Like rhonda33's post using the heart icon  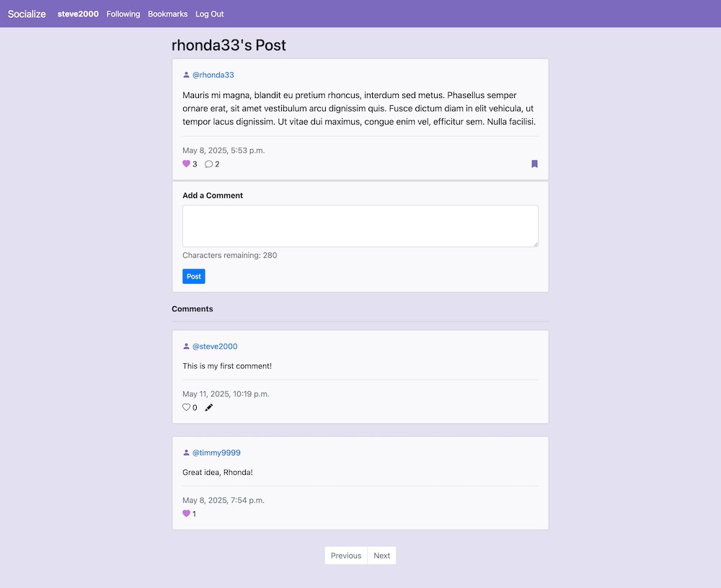pyautogui.click(x=186, y=164)
